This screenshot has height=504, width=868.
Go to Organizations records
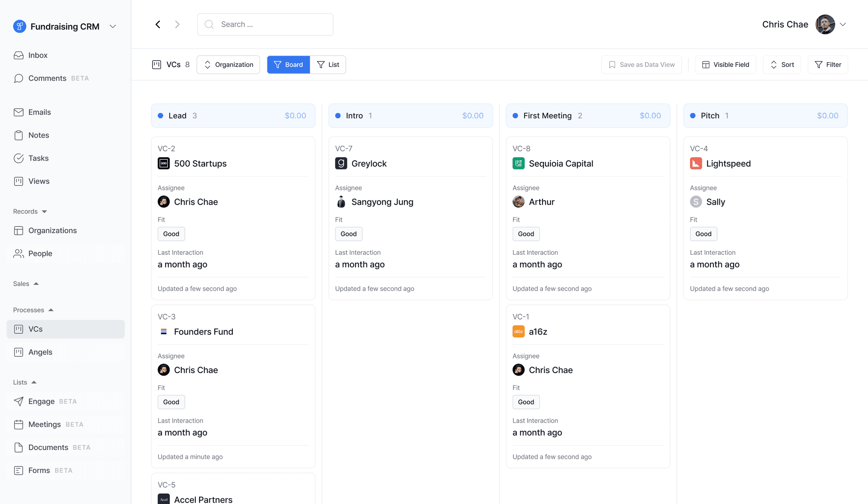[66, 231]
